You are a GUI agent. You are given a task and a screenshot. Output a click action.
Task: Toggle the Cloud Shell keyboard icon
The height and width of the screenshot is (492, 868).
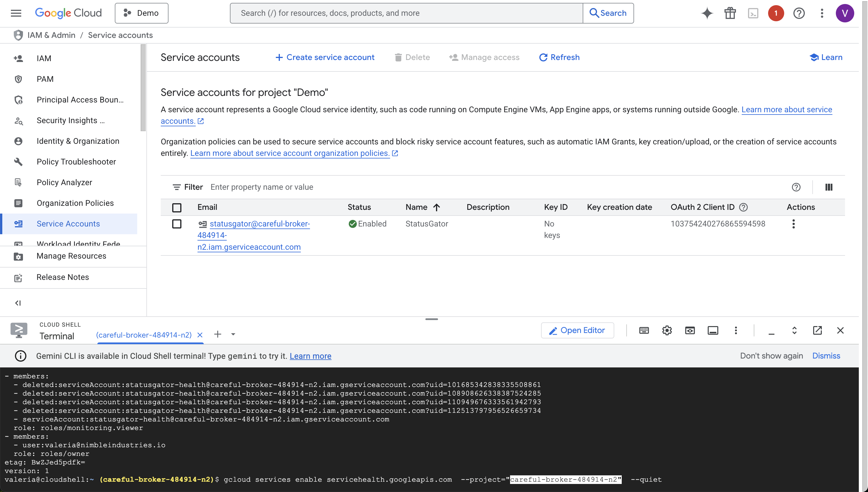pyautogui.click(x=644, y=330)
